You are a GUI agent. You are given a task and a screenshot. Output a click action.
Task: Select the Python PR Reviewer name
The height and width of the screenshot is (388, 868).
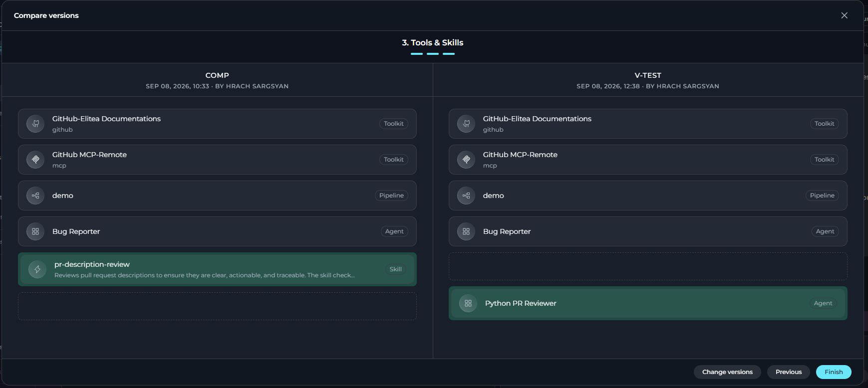521,303
